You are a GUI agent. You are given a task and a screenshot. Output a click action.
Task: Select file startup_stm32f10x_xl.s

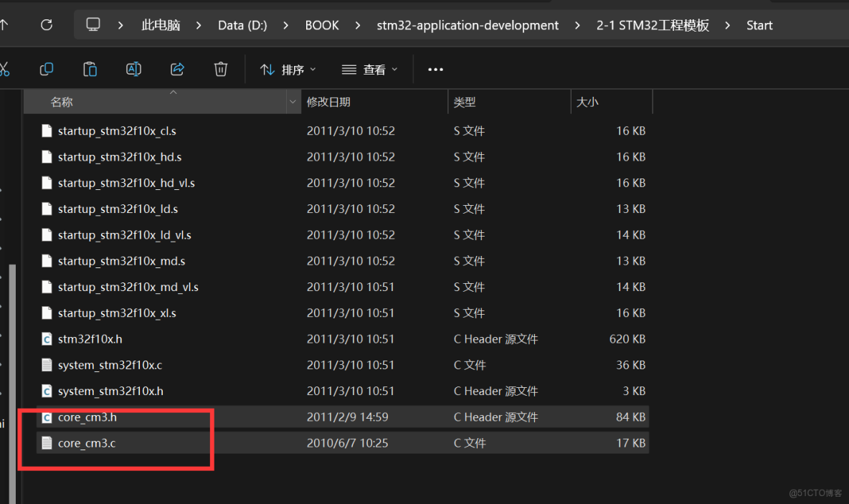117,313
